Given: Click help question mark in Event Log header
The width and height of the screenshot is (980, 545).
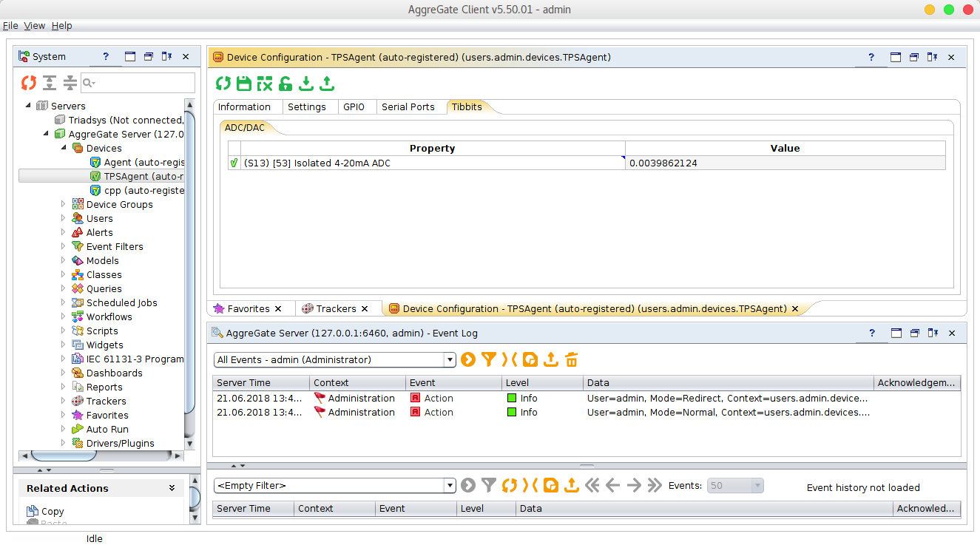Looking at the screenshot, I should (x=871, y=333).
